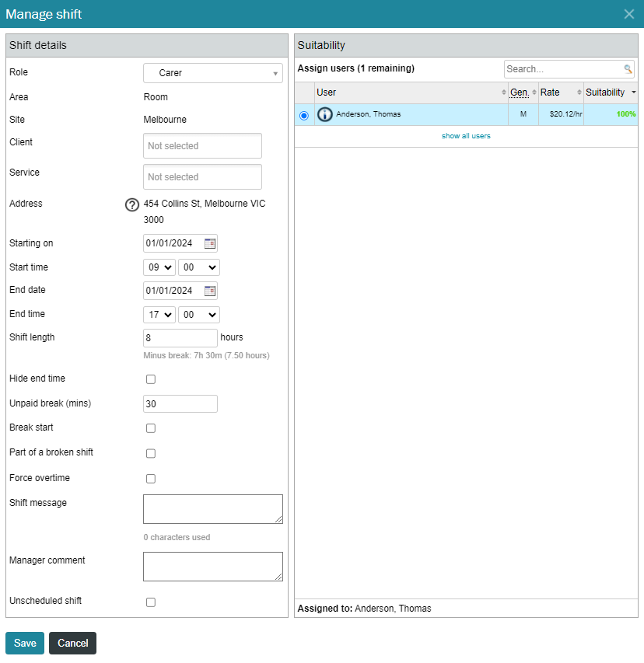
Task: Click into the Manager comment text area
Action: (x=213, y=567)
